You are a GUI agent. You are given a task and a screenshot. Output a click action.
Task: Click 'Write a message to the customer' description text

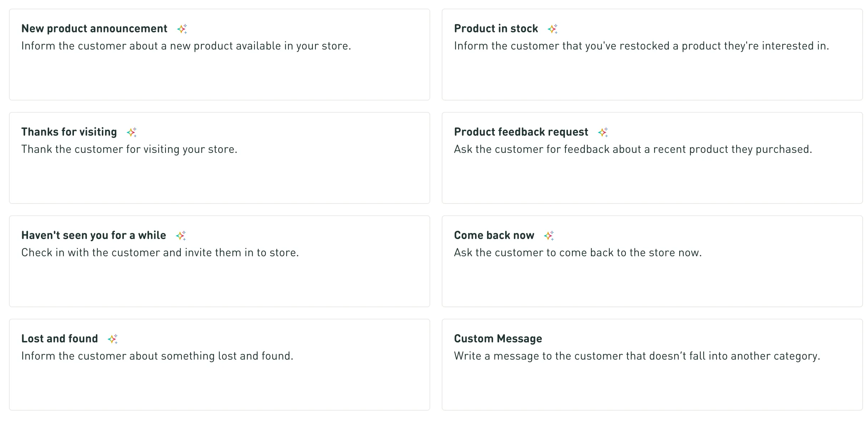[637, 356]
